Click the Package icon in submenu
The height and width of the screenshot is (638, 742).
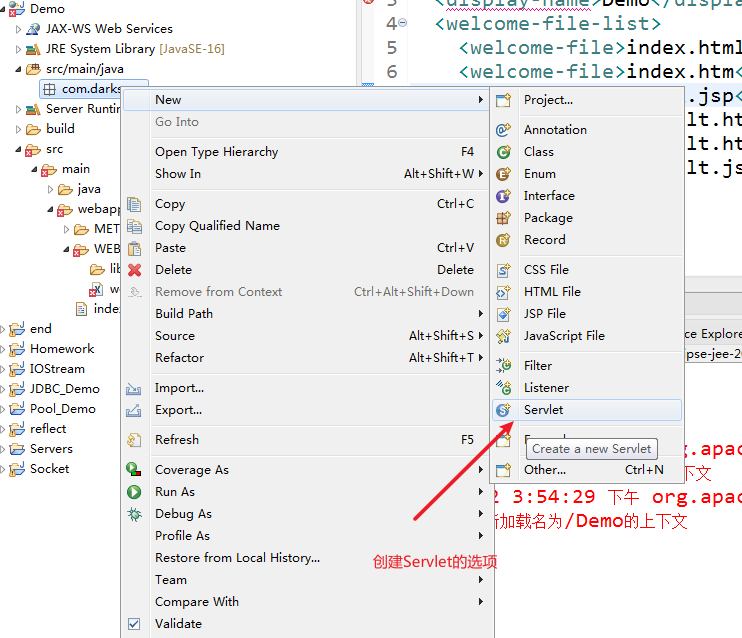pos(503,218)
